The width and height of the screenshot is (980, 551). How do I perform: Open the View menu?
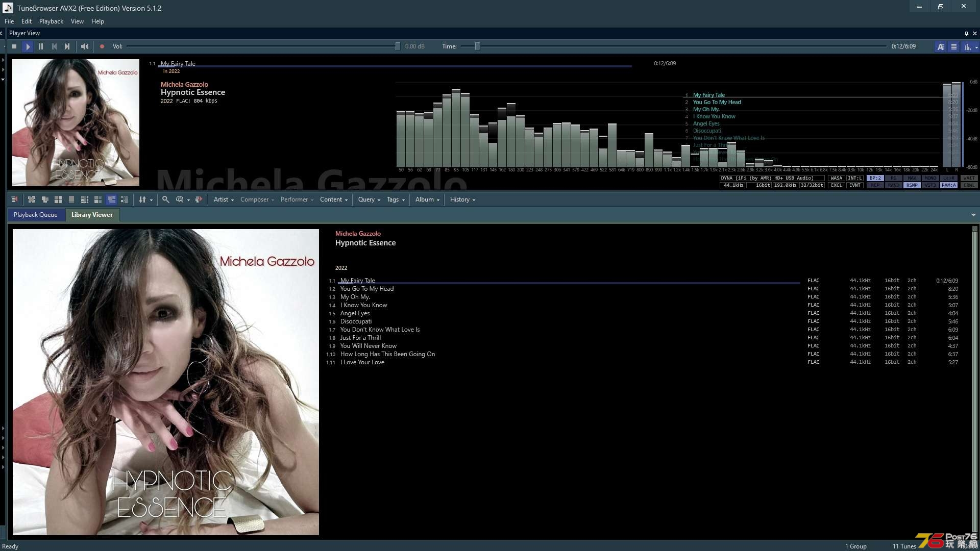tap(77, 21)
